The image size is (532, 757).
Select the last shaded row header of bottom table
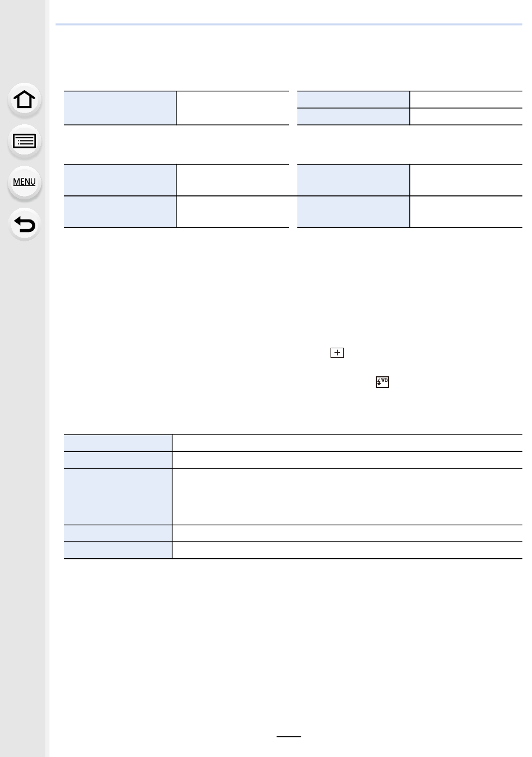pyautogui.click(x=118, y=550)
